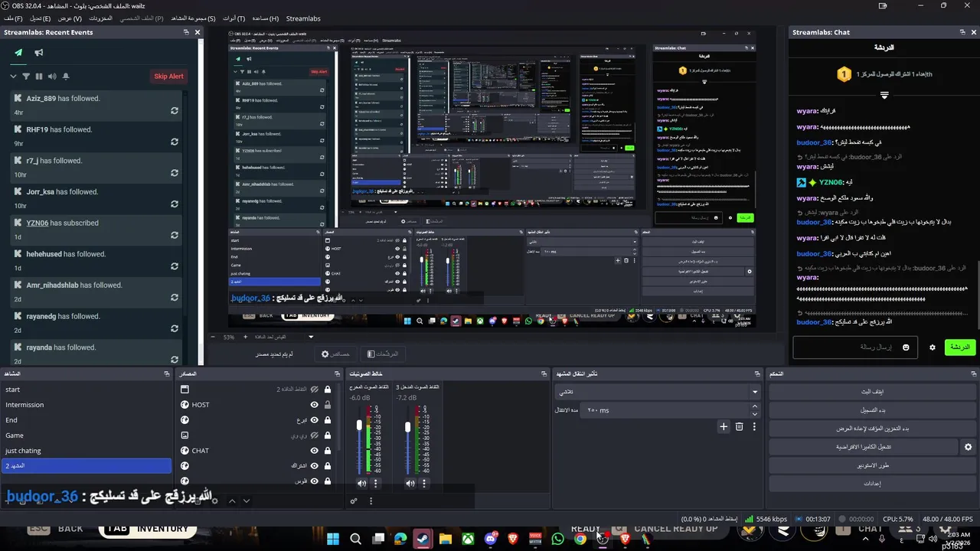Increase transition duration with up arrow
980x551 pixels.
pos(754,407)
